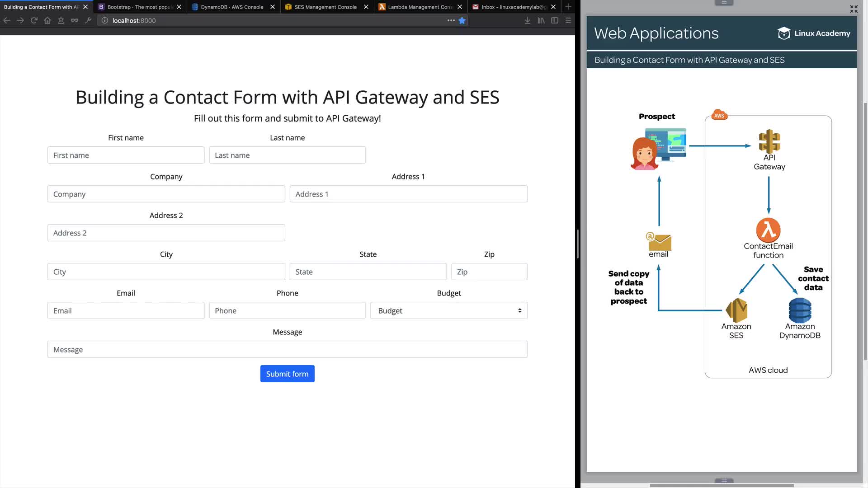
Task: Click the slide panel vertical scrollbar
Action: pyautogui.click(x=865, y=230)
